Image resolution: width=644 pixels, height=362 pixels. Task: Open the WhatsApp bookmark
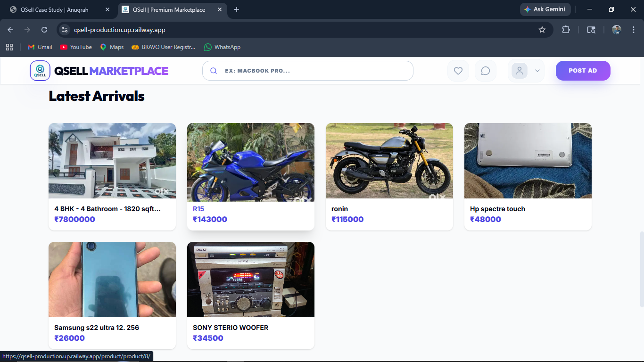point(222,47)
